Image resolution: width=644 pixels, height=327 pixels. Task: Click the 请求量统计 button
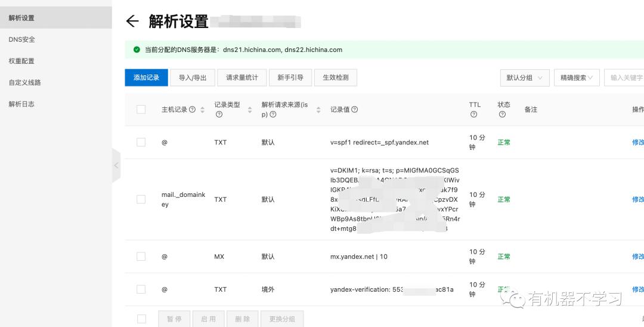(242, 78)
